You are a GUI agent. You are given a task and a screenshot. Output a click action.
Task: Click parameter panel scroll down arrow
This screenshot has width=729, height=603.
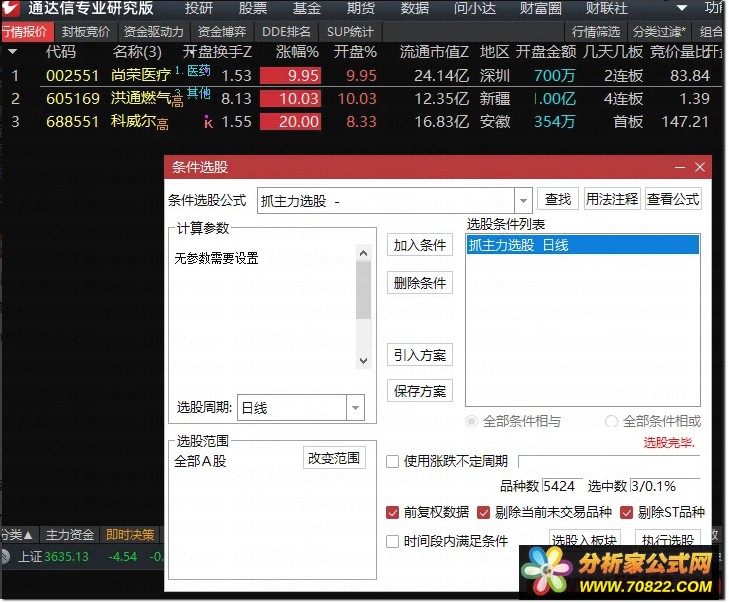(364, 361)
